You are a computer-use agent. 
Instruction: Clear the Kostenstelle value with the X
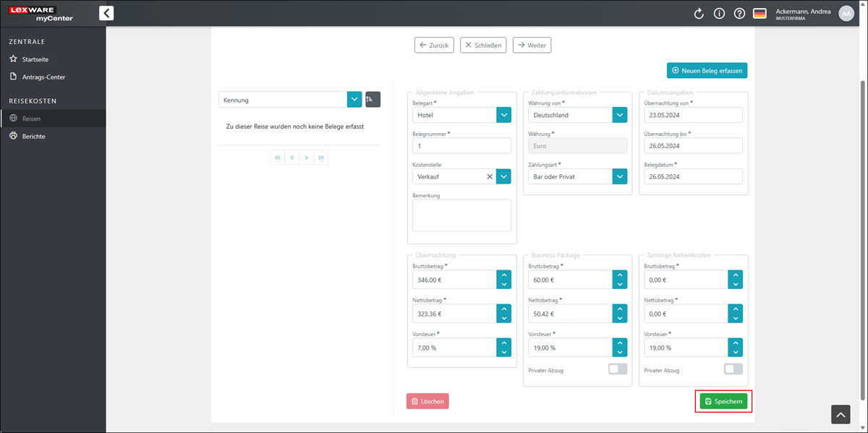(x=489, y=176)
